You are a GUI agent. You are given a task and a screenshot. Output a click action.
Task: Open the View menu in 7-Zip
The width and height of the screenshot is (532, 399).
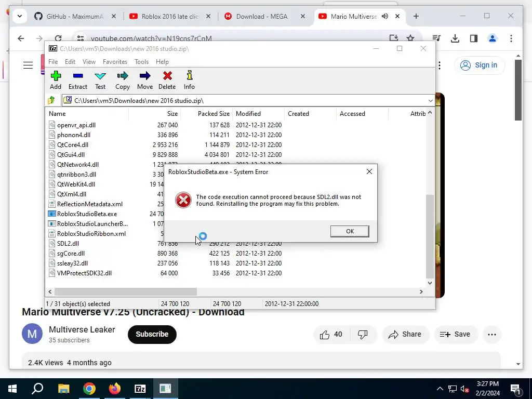pyautogui.click(x=89, y=62)
